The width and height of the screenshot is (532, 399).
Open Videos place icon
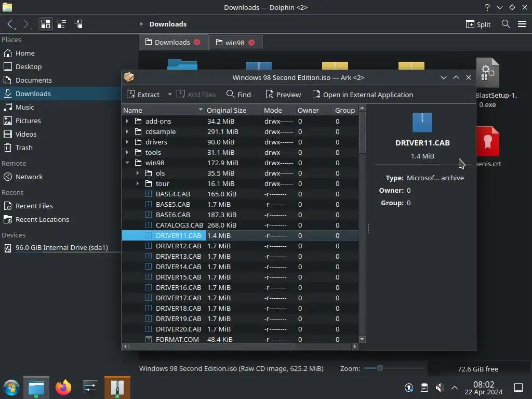pos(7,134)
